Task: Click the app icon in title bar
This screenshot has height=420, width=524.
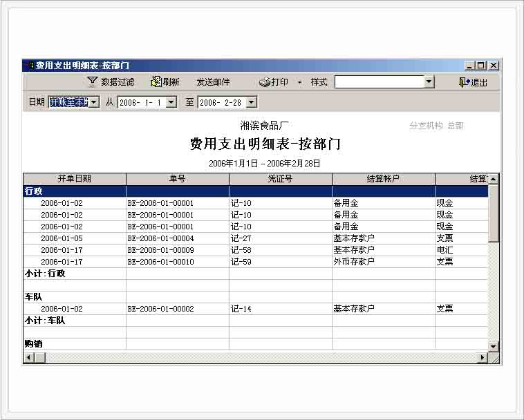Action: 28,66
